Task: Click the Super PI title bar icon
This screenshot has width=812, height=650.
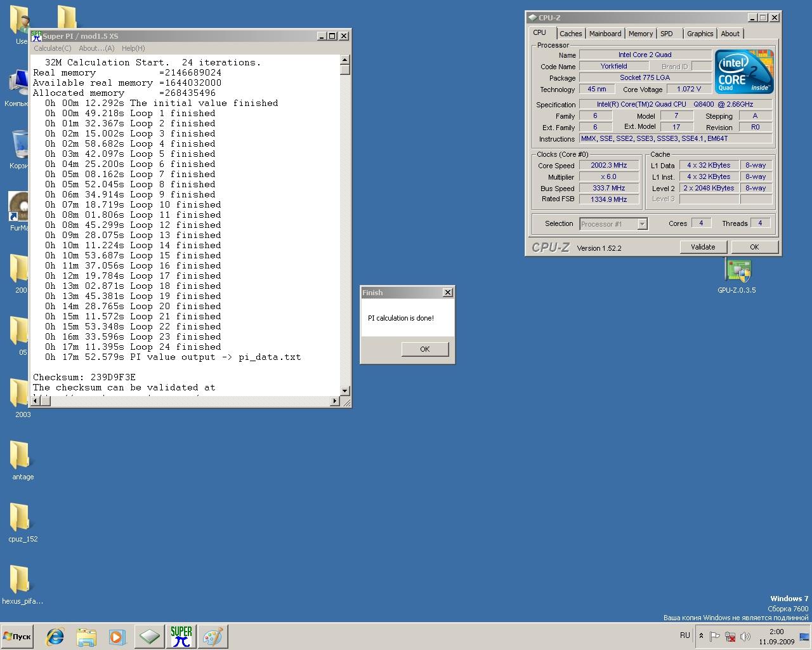Action: (36, 36)
